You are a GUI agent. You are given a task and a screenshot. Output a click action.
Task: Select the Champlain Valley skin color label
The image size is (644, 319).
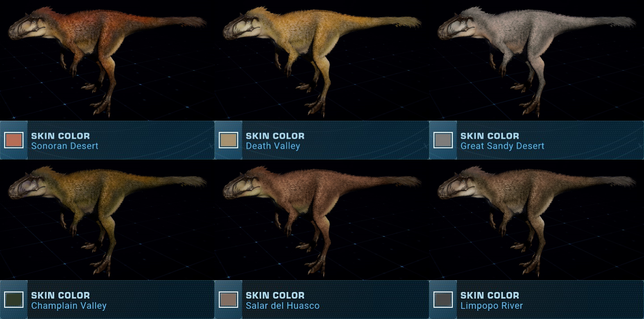click(69, 306)
